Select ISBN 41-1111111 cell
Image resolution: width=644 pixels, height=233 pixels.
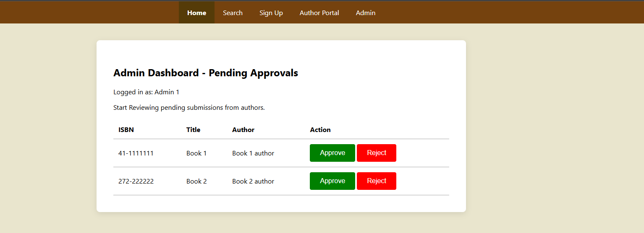pos(136,153)
